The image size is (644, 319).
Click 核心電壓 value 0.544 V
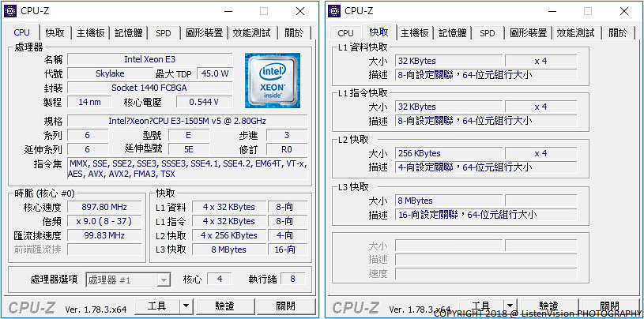(204, 102)
